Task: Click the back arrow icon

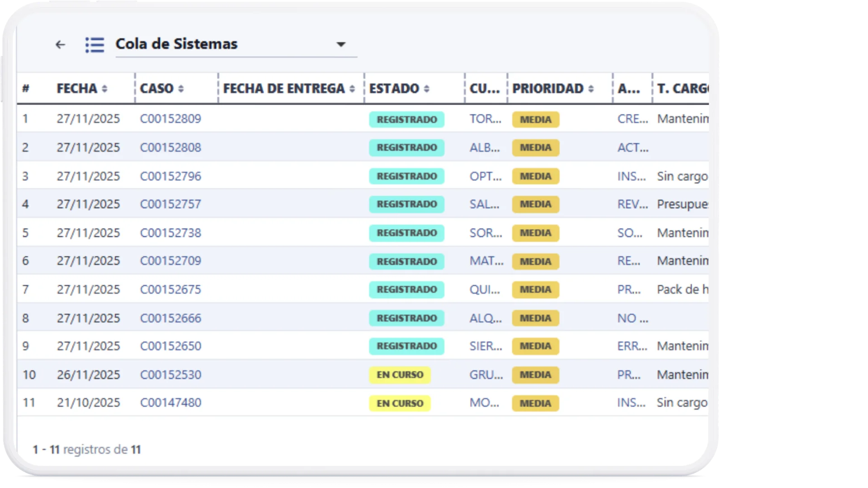Action: 60,44
